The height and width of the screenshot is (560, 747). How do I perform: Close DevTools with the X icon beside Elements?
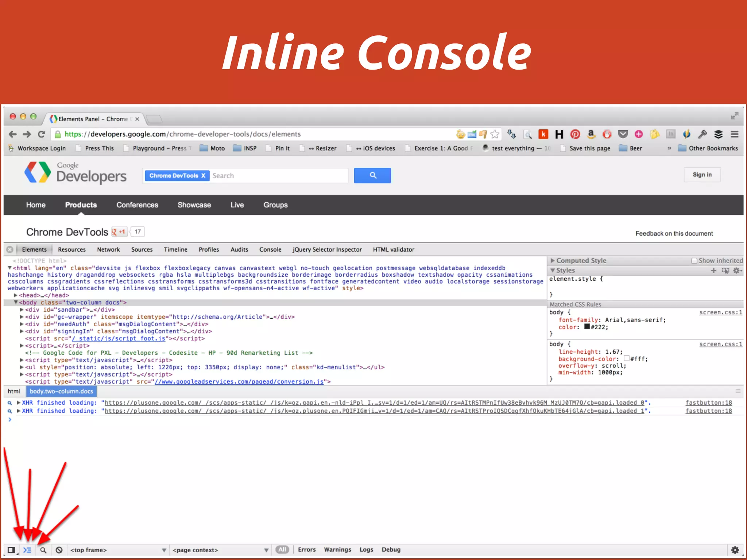pos(10,249)
